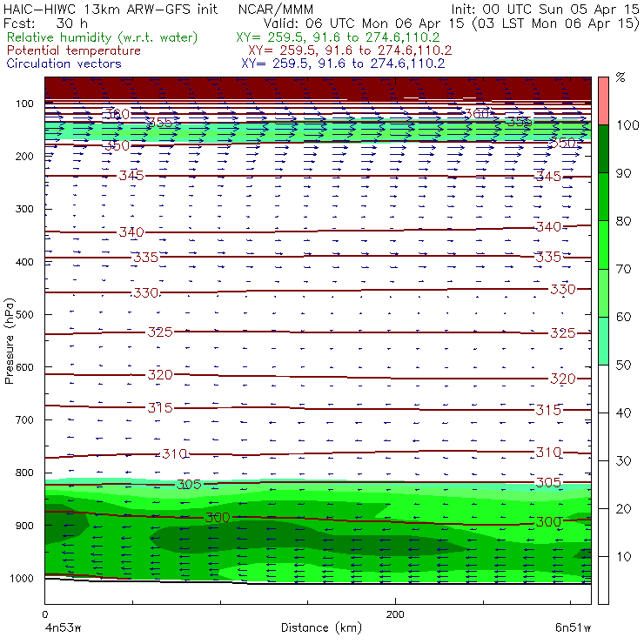
Task: Click the colorbar '80' value label
Action: (623, 221)
